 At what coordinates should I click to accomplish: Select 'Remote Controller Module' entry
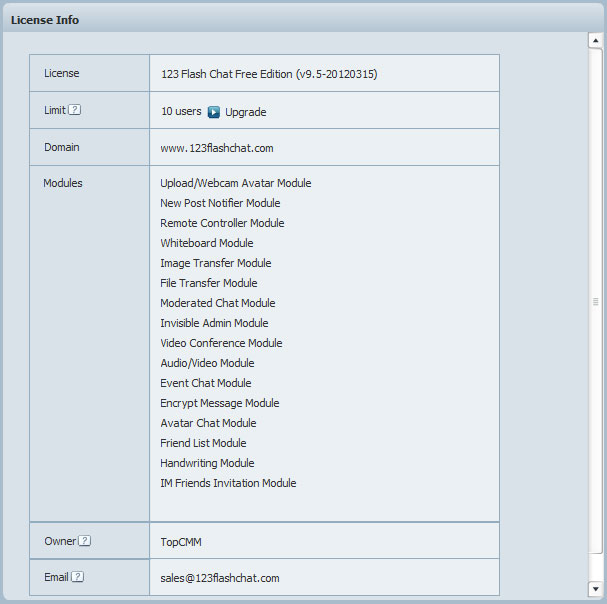tap(222, 223)
